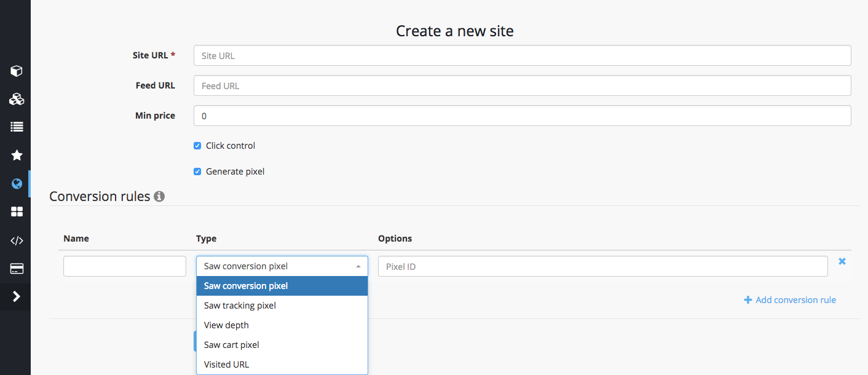Click the four-squares grid sidebar icon
The image size is (868, 375).
point(17,211)
